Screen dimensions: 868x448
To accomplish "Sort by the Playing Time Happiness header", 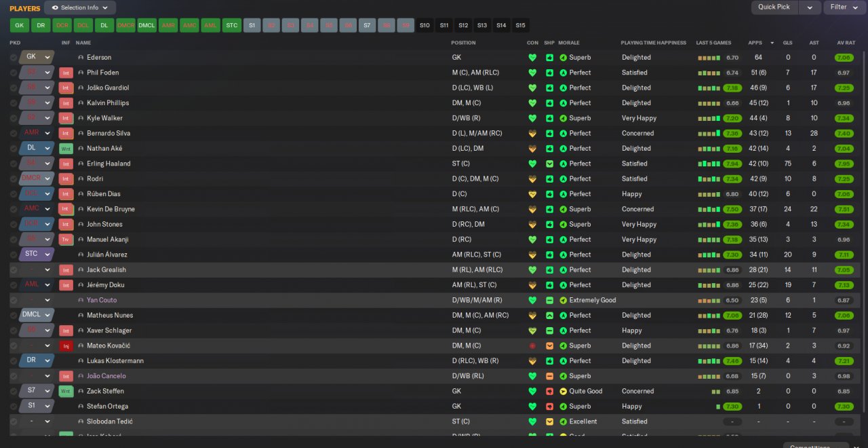I will pyautogui.click(x=654, y=43).
